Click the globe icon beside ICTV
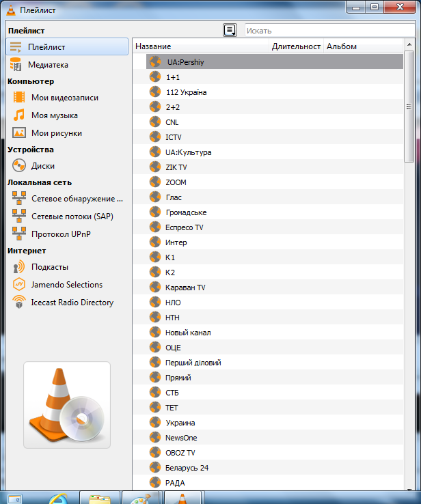Screen dimensions: 421x504 point(155,137)
